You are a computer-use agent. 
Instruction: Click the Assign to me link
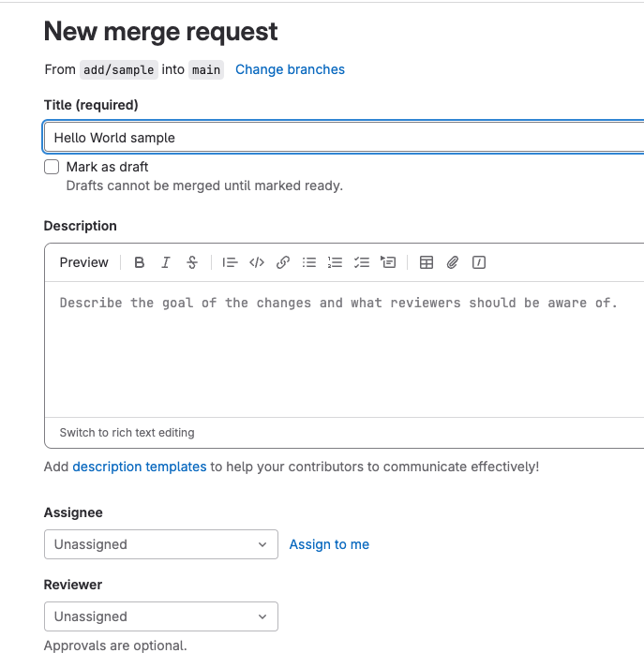pyautogui.click(x=329, y=544)
